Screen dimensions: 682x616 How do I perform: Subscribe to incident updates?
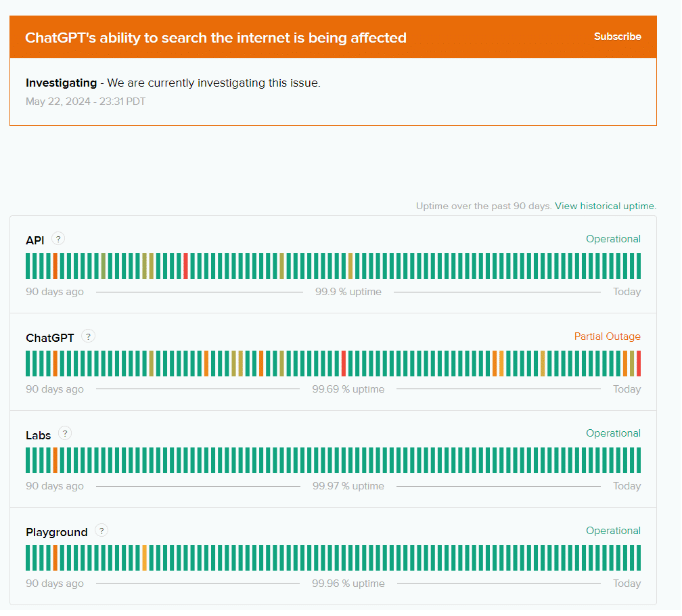coord(617,37)
